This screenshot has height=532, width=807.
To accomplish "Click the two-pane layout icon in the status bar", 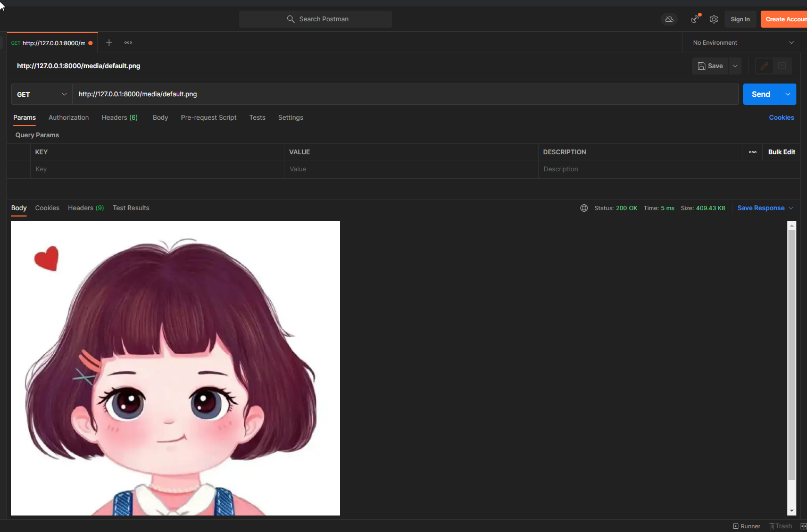I will tap(803, 526).
